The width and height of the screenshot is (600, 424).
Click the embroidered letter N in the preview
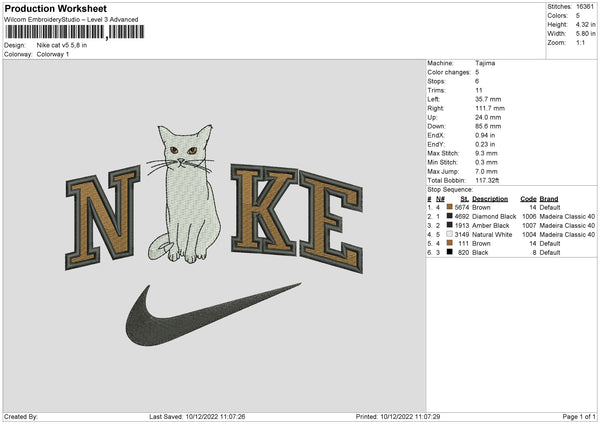(x=103, y=217)
